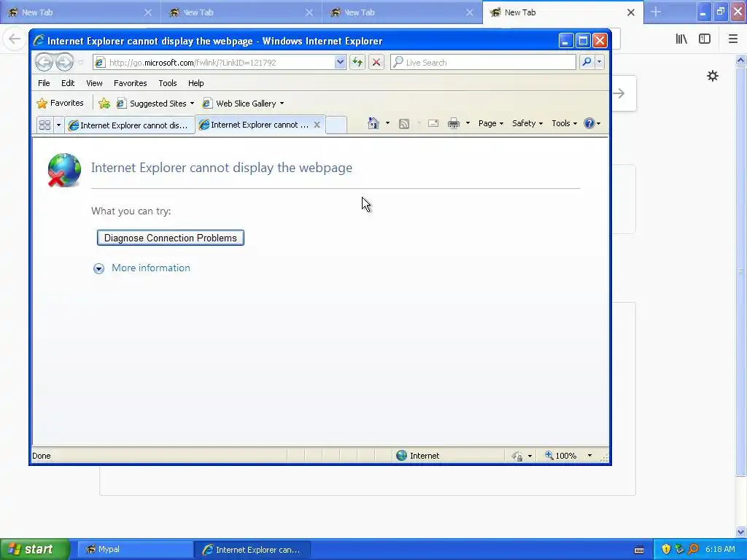Click the IE Refresh button
The height and width of the screenshot is (560, 747).
coord(357,63)
